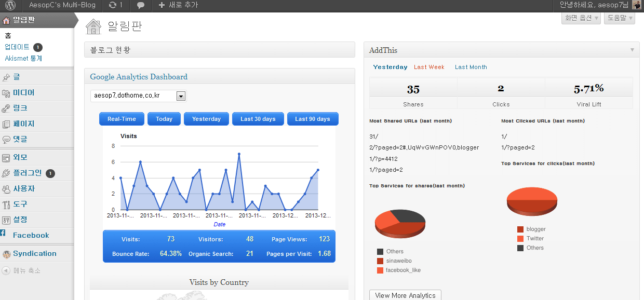Click the shares pie chart
Image resolution: width=644 pixels, height=300 pixels.
point(400,223)
